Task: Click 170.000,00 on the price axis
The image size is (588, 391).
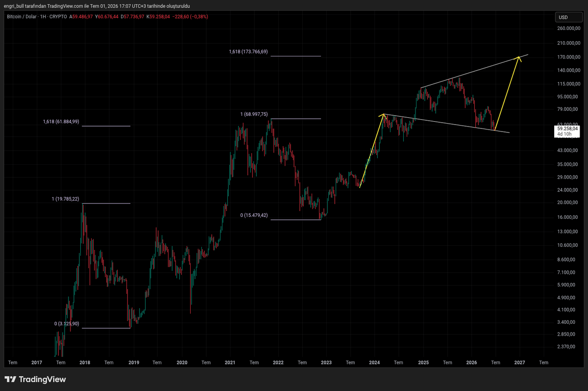Action: click(x=568, y=57)
